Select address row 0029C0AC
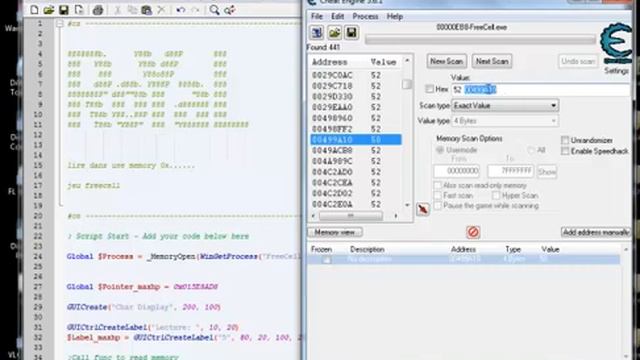 coord(356,76)
